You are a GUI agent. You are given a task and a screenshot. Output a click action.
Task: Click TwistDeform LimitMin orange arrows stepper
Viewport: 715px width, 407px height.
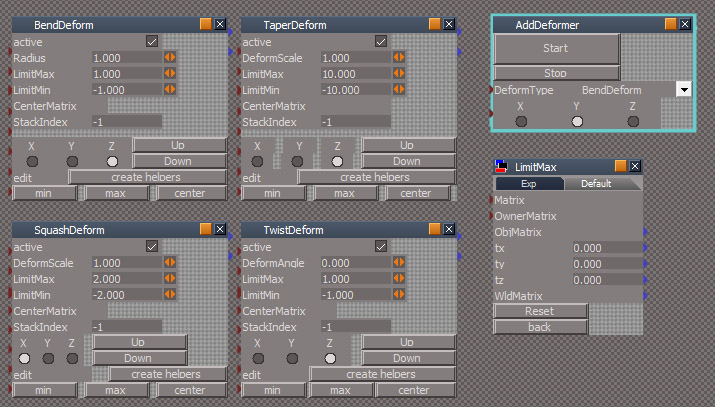click(x=399, y=294)
